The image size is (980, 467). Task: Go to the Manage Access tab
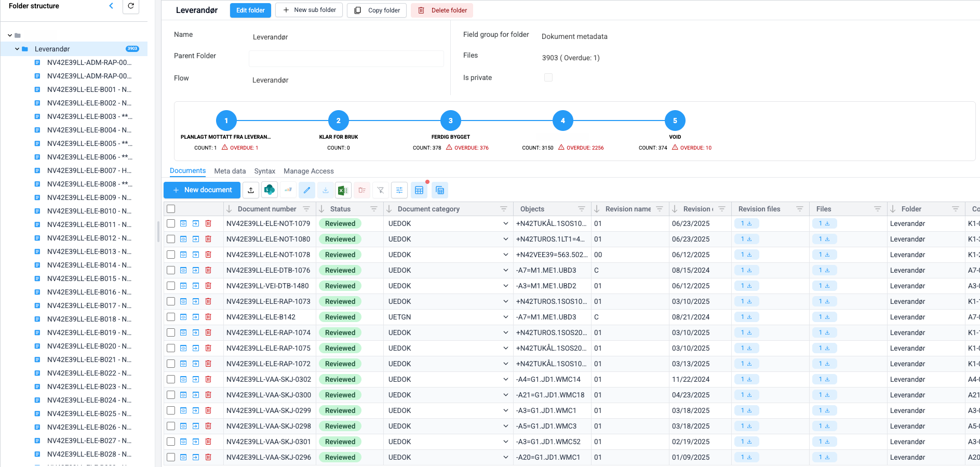click(x=308, y=171)
